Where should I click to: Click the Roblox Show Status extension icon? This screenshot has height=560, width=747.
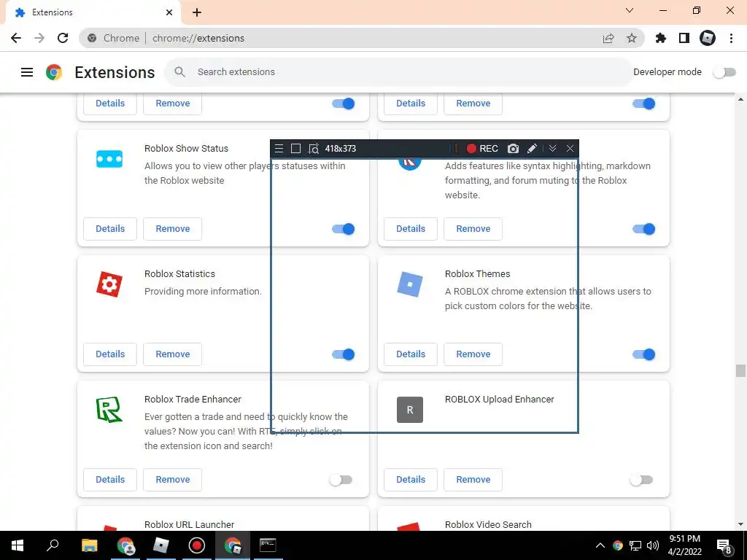point(109,158)
